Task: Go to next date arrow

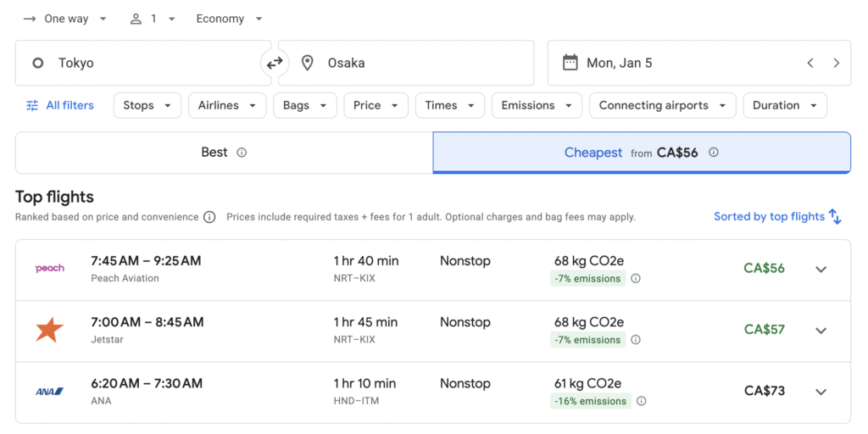Action: [x=837, y=63]
